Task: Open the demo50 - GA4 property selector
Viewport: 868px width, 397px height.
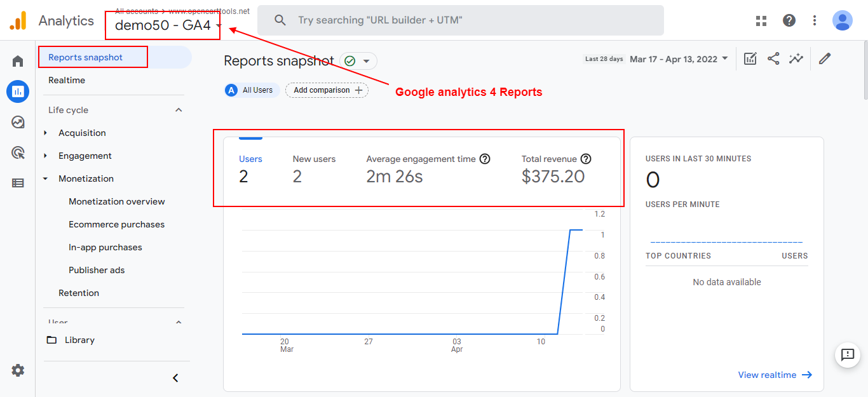Action: point(168,26)
